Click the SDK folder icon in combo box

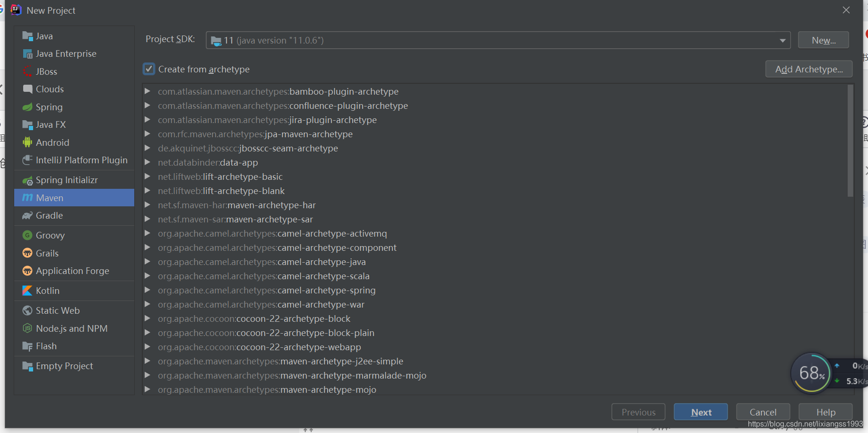click(x=216, y=41)
